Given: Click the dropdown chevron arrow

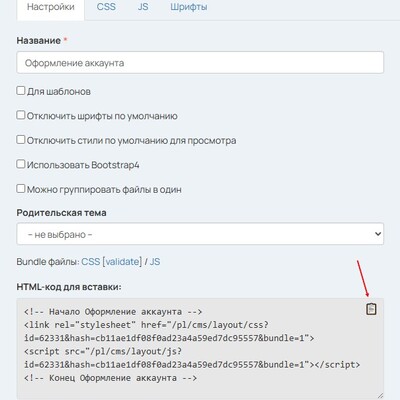Looking at the screenshot, I should [x=378, y=234].
